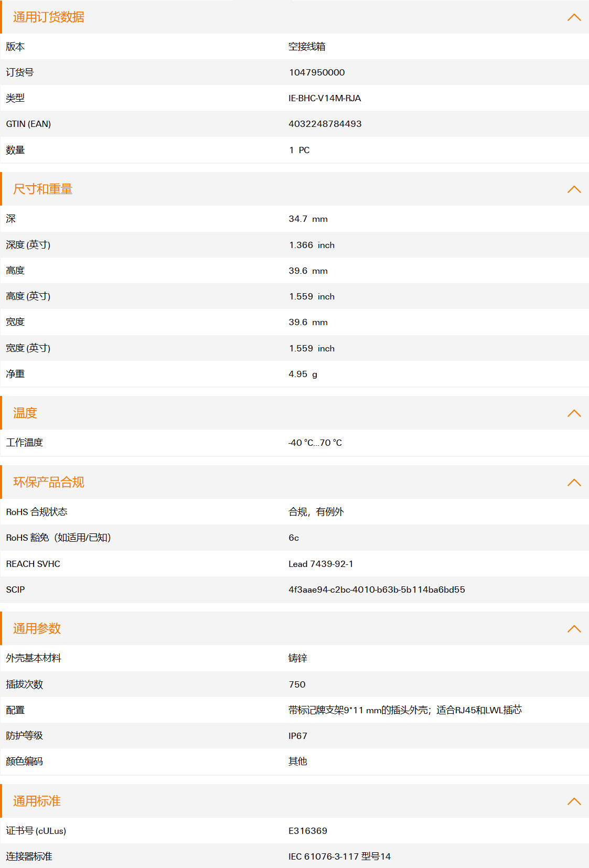Image resolution: width=589 pixels, height=868 pixels.
Task: Click the REACH value Lead 7439-92-1
Action: coord(321,564)
